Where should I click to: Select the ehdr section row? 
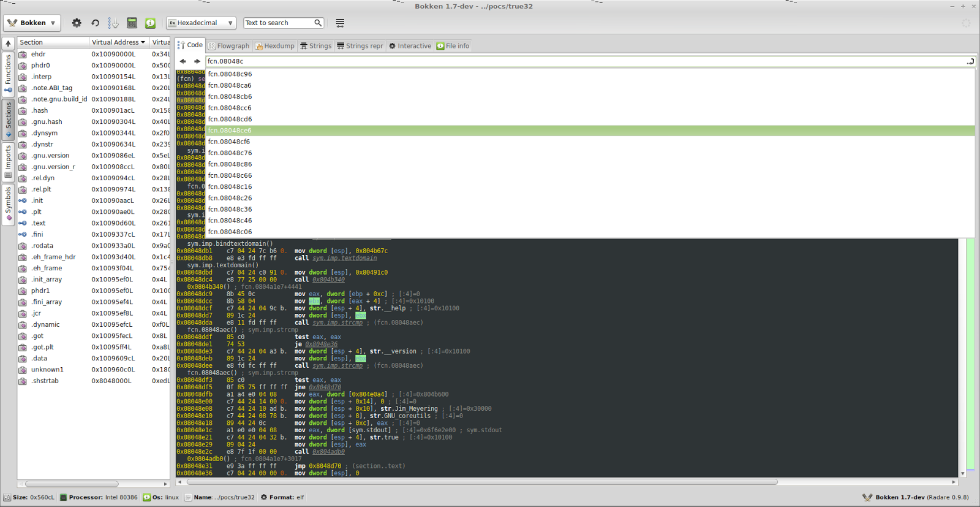(x=93, y=54)
